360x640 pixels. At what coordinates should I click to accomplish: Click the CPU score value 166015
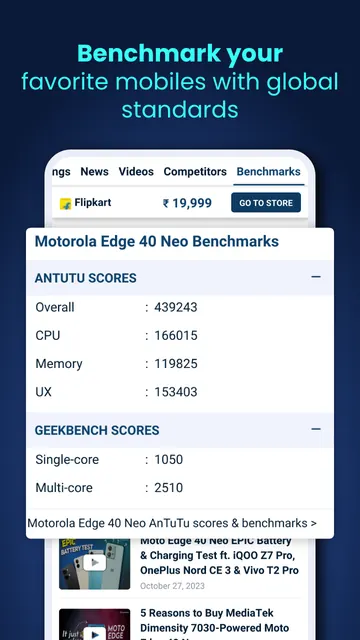[176, 336]
